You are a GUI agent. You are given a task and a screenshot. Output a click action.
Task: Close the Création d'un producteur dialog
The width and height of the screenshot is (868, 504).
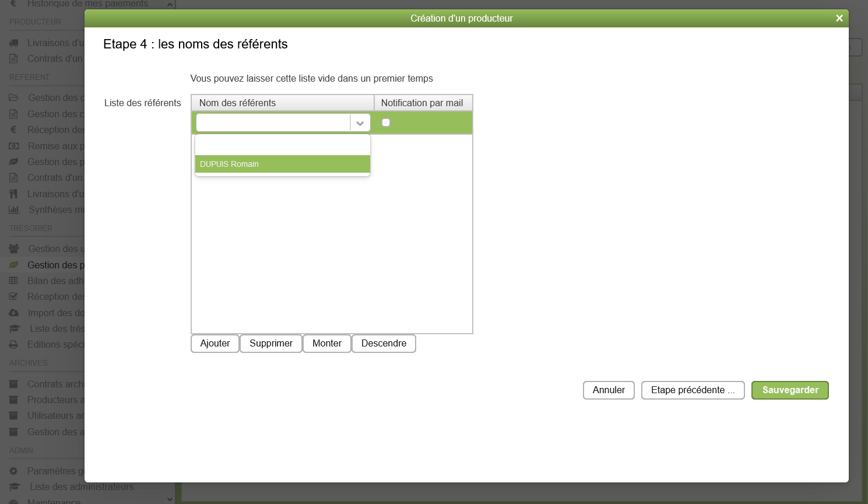pyautogui.click(x=839, y=18)
